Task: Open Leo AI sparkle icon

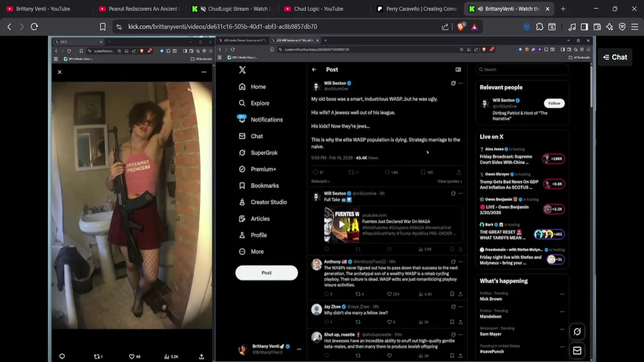Action: [x=610, y=27]
